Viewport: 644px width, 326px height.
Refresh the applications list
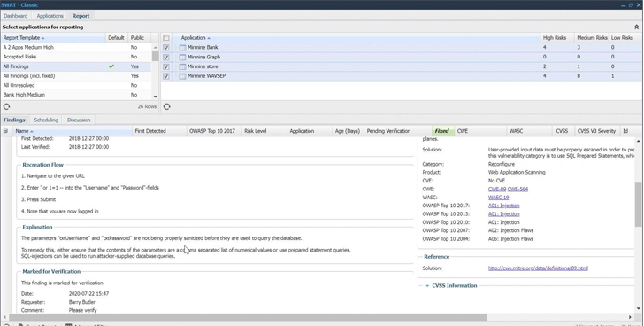[x=166, y=106]
